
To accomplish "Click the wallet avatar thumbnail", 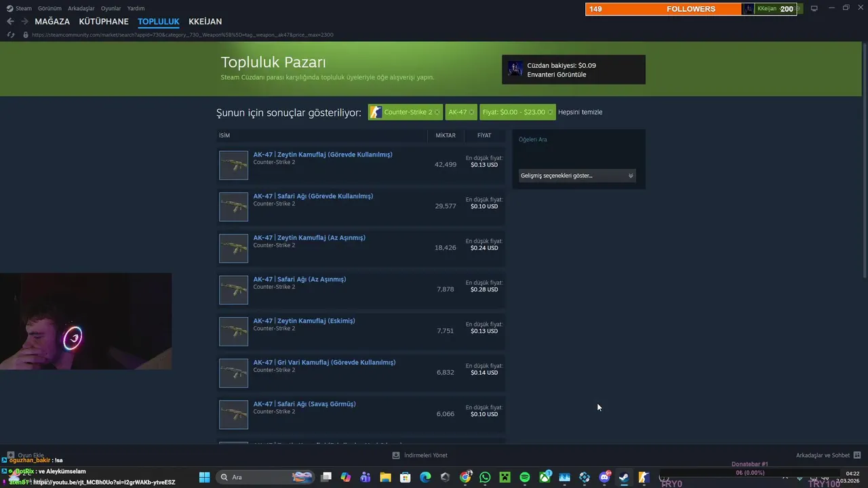I will click(515, 69).
